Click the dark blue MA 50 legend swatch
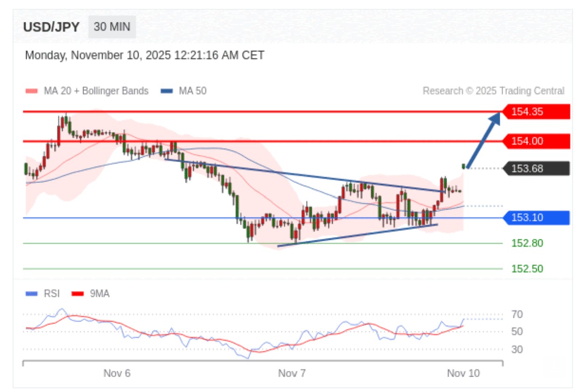This screenshot has width=588, height=392. (x=167, y=91)
